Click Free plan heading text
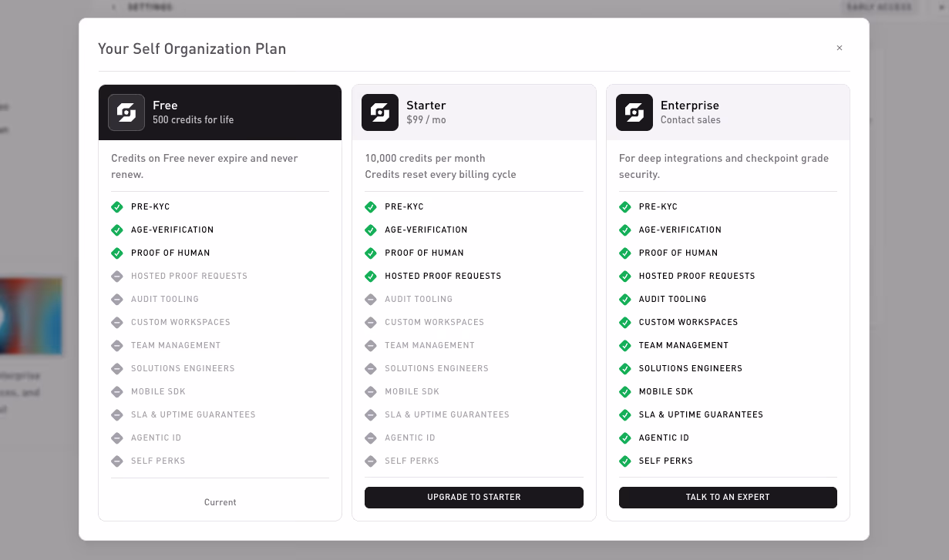949x560 pixels. click(x=165, y=106)
